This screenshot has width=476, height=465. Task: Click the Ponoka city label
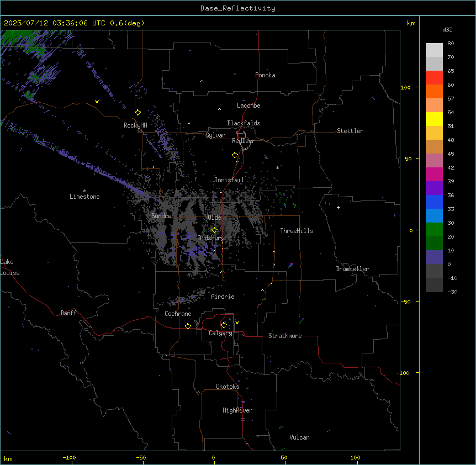click(265, 75)
